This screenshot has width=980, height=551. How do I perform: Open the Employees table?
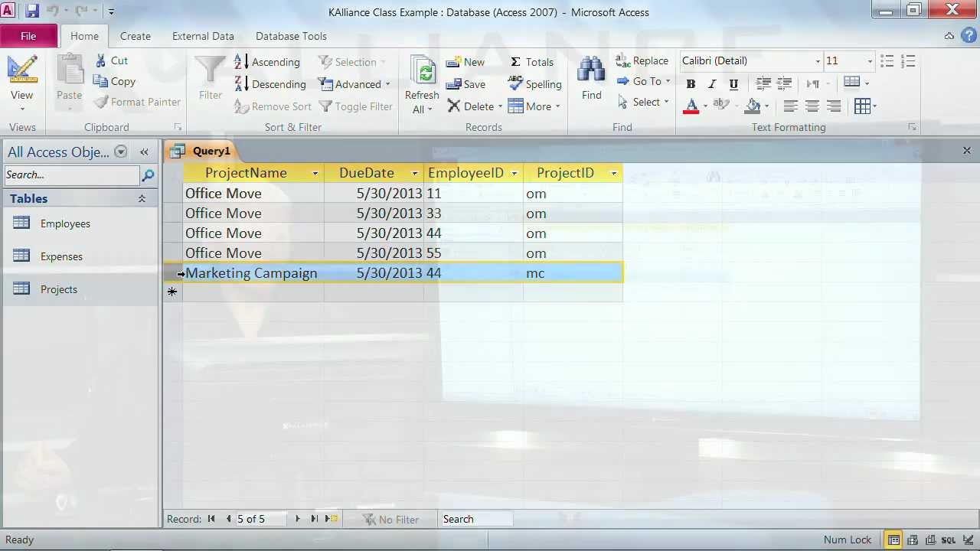(65, 223)
